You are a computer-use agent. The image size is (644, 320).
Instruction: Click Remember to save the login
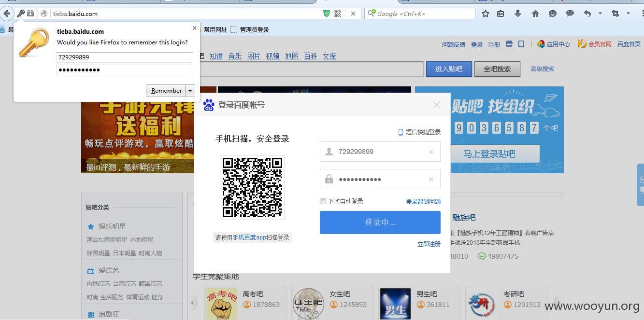click(x=166, y=91)
